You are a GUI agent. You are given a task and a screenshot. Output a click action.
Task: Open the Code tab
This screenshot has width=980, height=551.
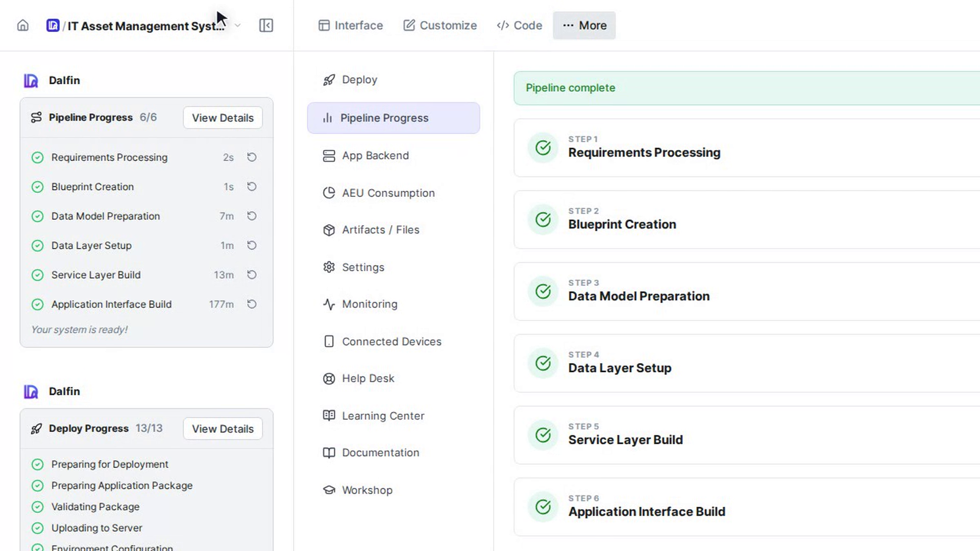click(520, 26)
